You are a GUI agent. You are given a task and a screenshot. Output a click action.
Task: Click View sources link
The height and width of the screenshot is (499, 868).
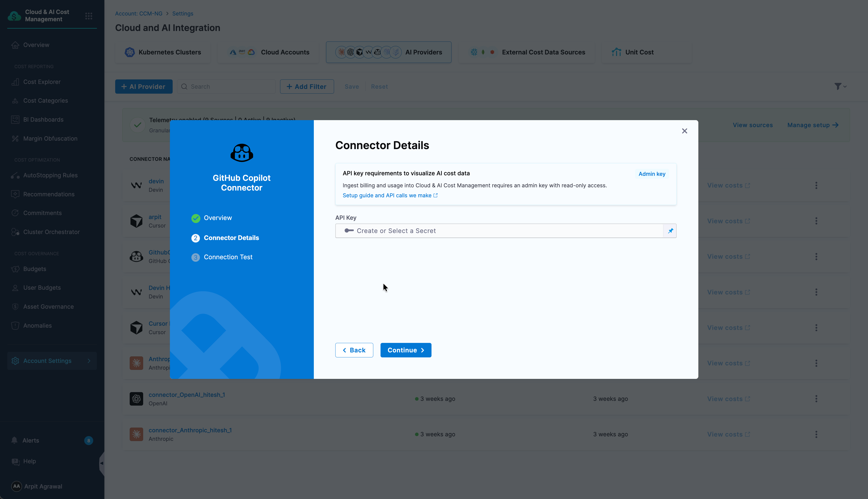753,125
